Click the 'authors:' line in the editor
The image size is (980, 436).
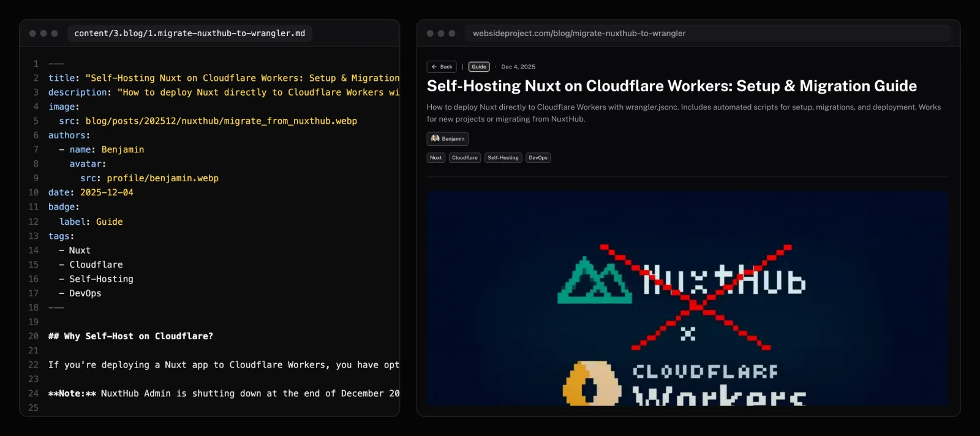(x=69, y=135)
